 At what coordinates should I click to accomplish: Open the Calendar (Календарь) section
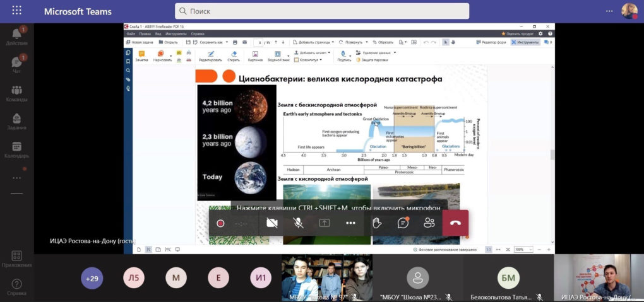click(x=16, y=149)
